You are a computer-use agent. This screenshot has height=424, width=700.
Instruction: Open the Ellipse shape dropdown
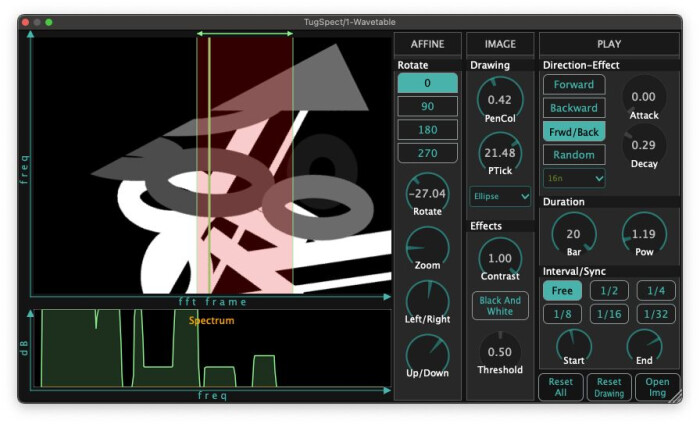pos(500,196)
